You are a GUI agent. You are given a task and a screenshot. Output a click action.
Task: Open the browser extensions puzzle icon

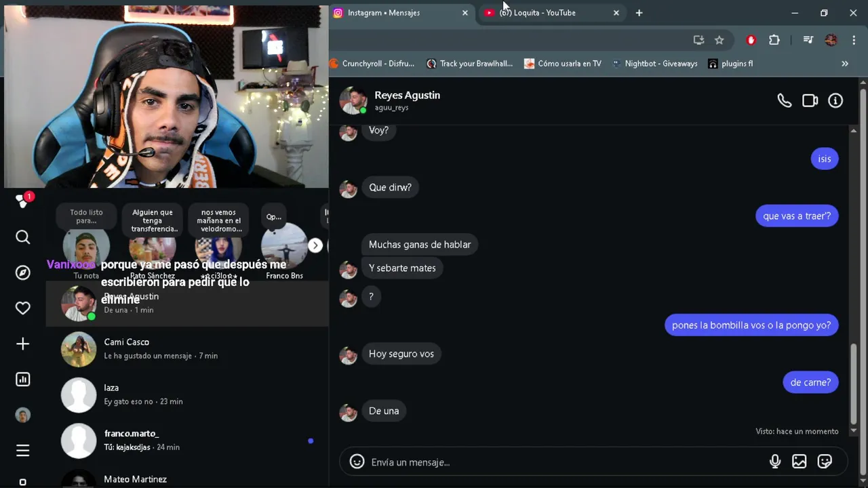pyautogui.click(x=774, y=40)
